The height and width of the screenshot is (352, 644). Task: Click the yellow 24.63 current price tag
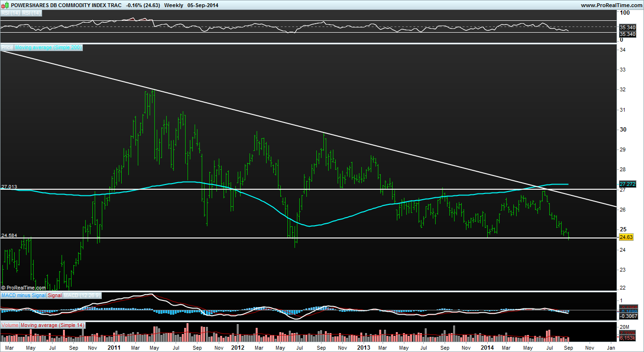[x=626, y=237]
